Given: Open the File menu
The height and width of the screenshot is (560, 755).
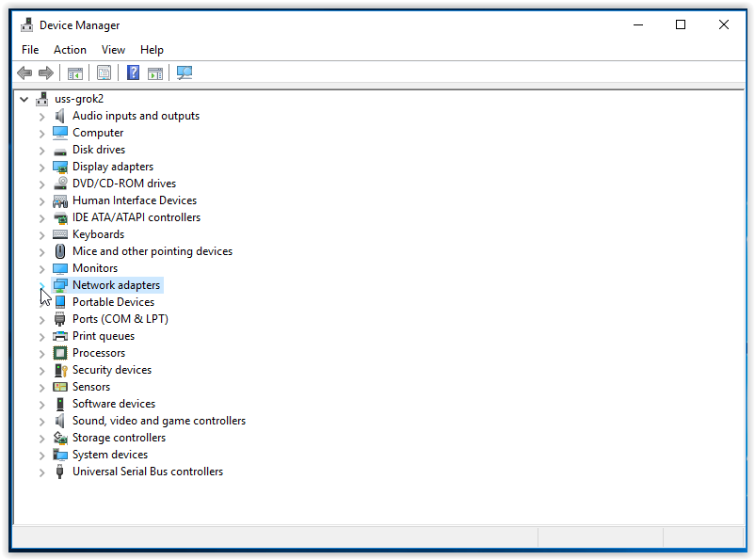Looking at the screenshot, I should coord(30,50).
